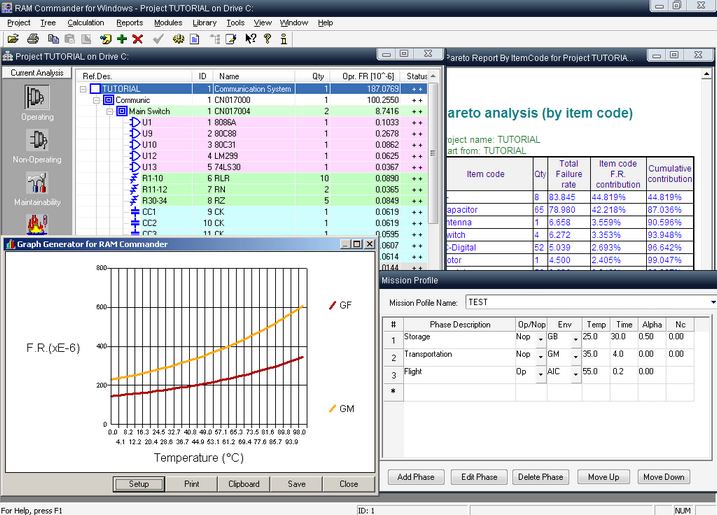The image size is (717, 515).
Task: Open Storage phase Env dropdown
Action: [x=576, y=340]
